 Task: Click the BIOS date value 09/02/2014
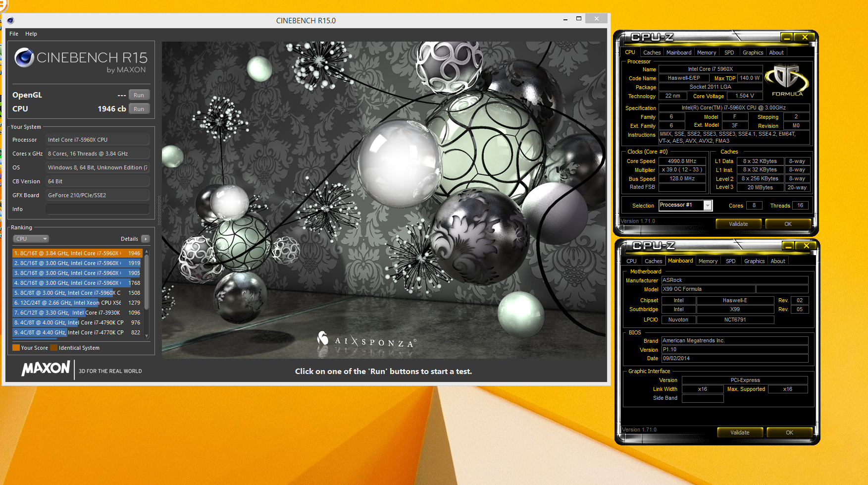pyautogui.click(x=735, y=359)
